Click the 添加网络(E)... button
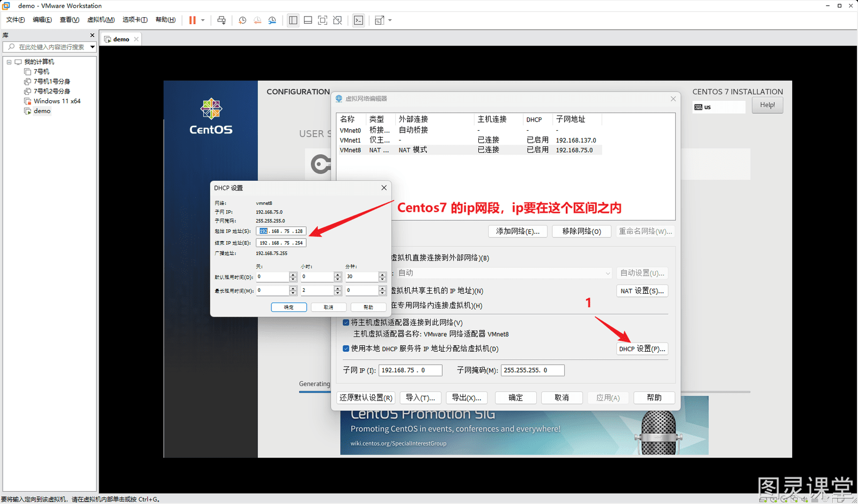This screenshot has height=504, width=858. (517, 231)
